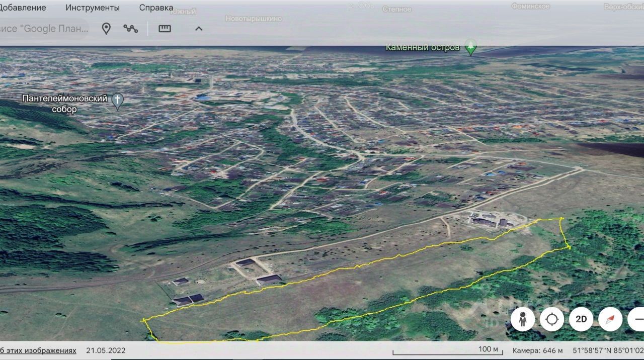Viewport: 644px width, 360px height.
Task: Open the Pegman Street View control
Action: (x=523, y=319)
